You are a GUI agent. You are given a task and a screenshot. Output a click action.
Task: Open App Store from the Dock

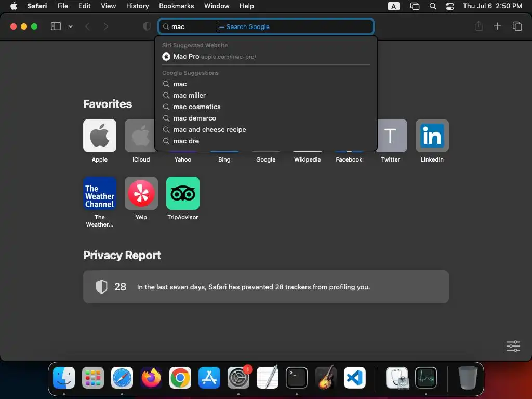pyautogui.click(x=209, y=377)
